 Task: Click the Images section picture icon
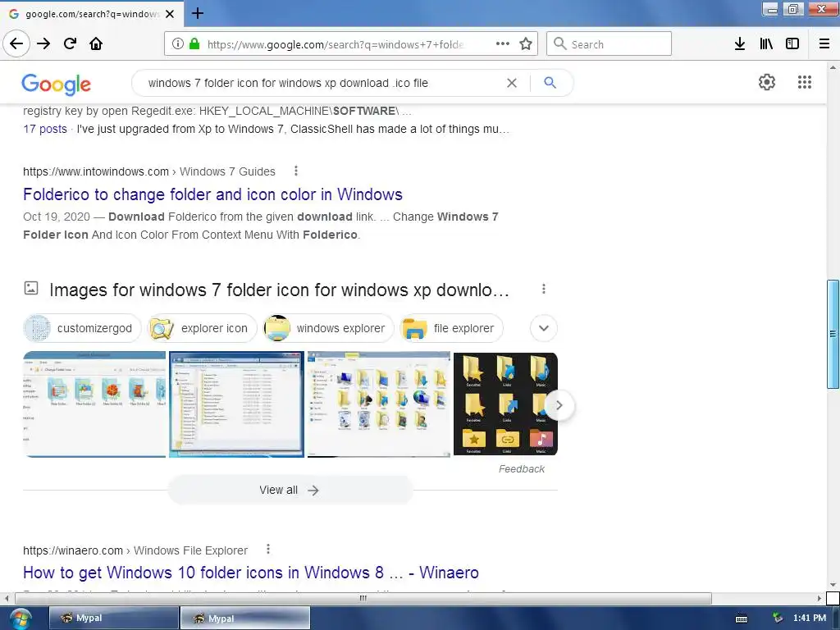(x=31, y=288)
